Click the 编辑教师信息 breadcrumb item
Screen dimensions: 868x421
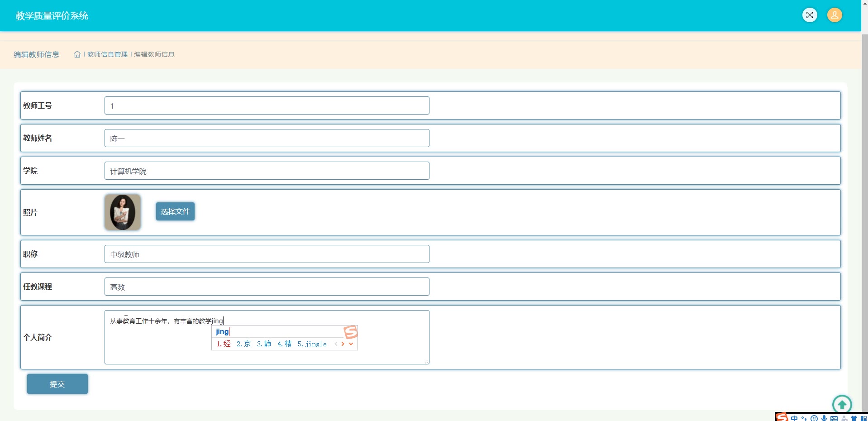[x=154, y=54]
